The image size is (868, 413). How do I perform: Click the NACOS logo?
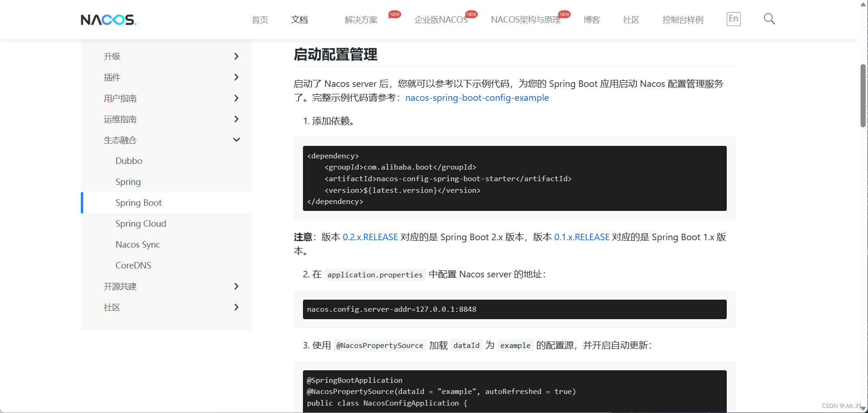pyautogui.click(x=109, y=20)
